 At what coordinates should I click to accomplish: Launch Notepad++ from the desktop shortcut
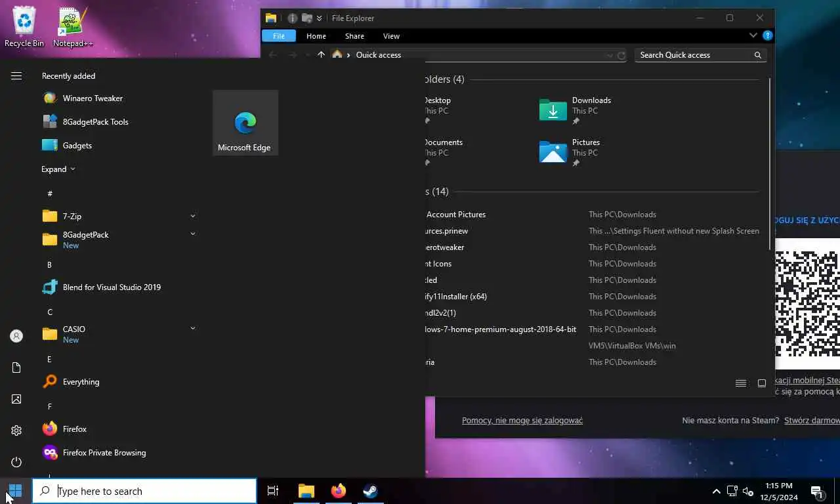coord(72,26)
